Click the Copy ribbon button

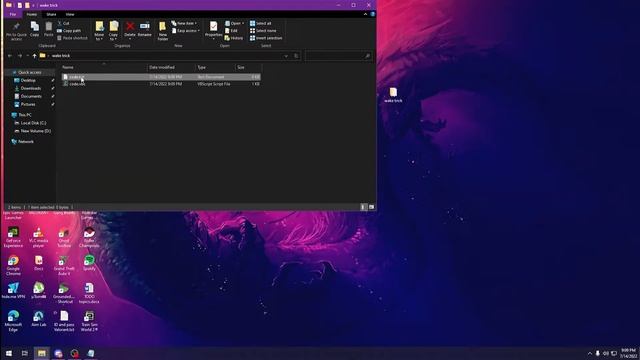[x=35, y=29]
